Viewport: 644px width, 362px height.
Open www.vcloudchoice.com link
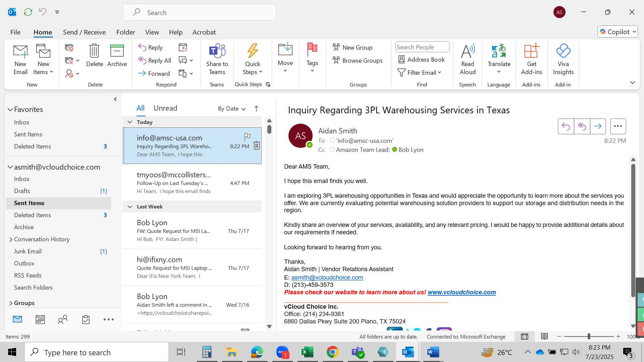pyautogui.click(x=462, y=292)
